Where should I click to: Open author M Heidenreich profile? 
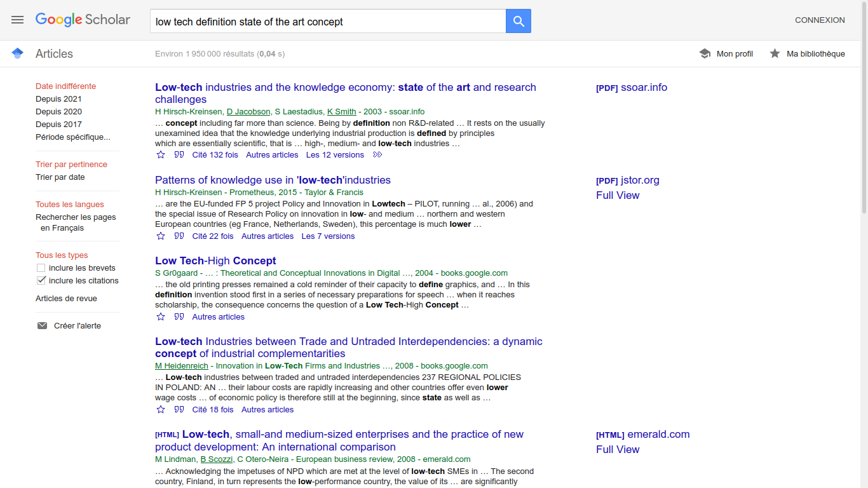tap(182, 365)
